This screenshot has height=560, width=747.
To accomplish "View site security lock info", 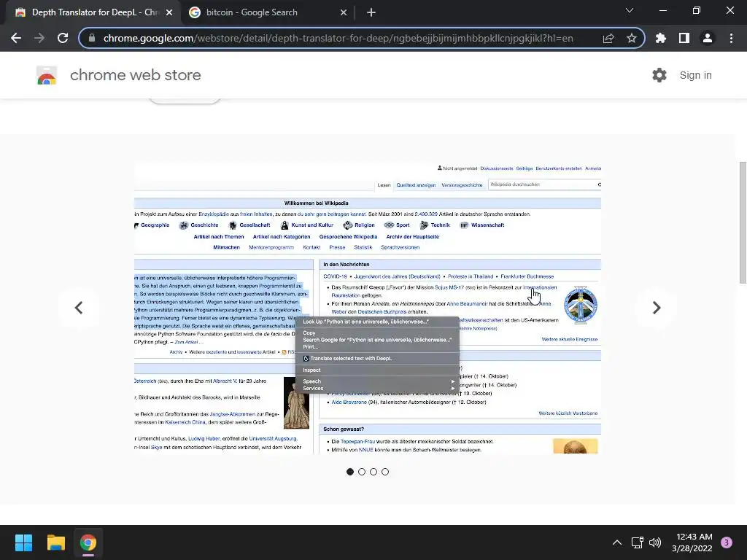I will (x=92, y=38).
